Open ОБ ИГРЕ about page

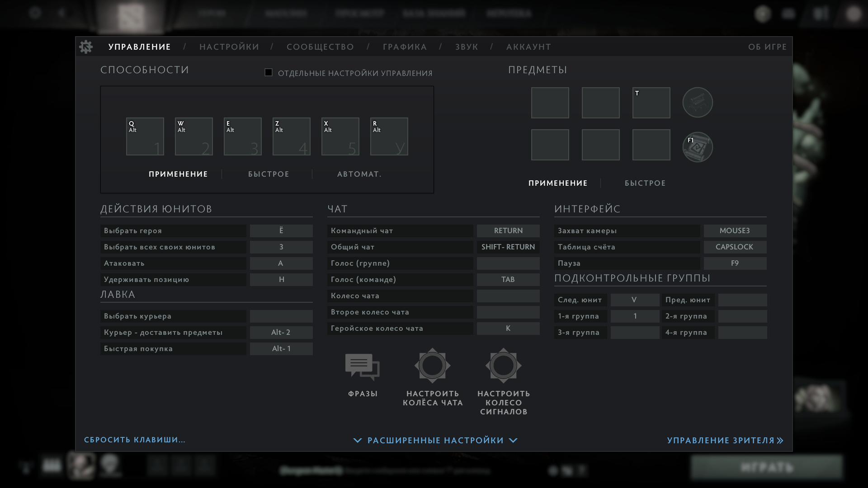pyautogui.click(x=767, y=47)
